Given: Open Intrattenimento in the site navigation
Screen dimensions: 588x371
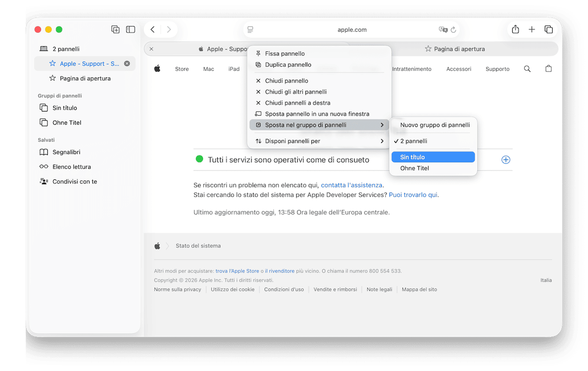Looking at the screenshot, I should 412,69.
